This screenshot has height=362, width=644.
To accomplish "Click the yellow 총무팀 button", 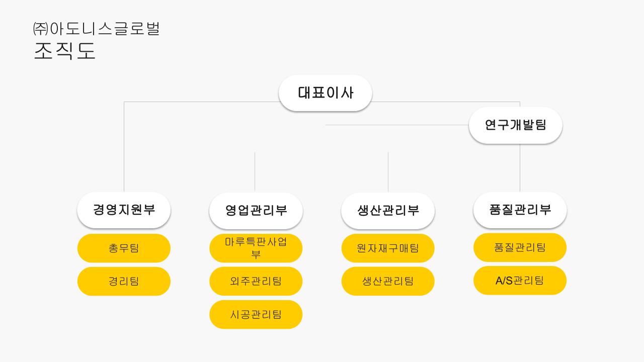I will tap(124, 248).
